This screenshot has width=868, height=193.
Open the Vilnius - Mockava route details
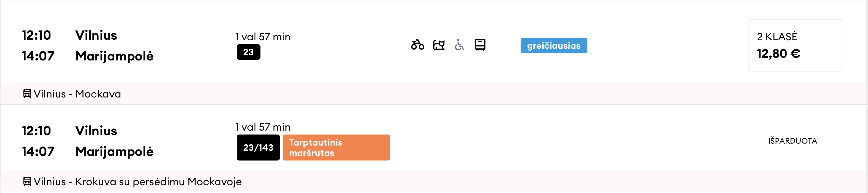point(77,94)
